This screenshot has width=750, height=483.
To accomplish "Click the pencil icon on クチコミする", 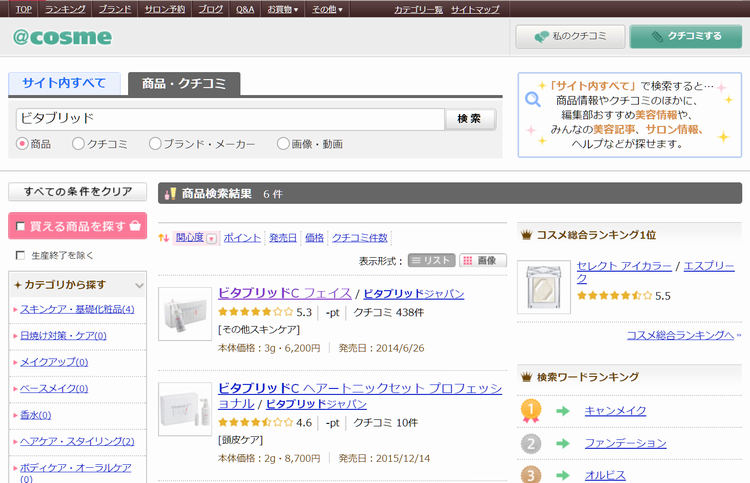I will [x=657, y=37].
